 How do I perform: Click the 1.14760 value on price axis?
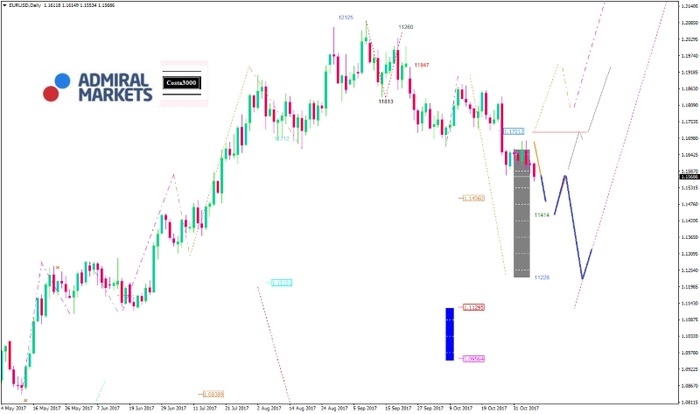(690, 204)
